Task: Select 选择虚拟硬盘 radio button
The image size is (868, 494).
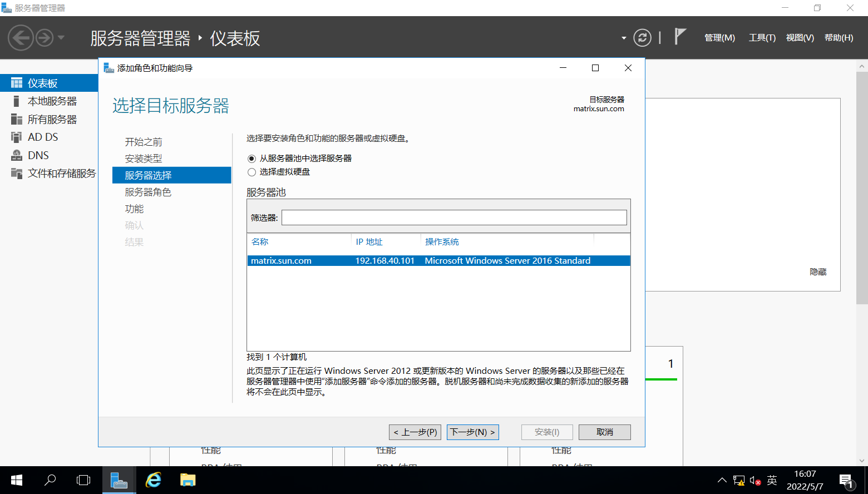Action: (251, 172)
